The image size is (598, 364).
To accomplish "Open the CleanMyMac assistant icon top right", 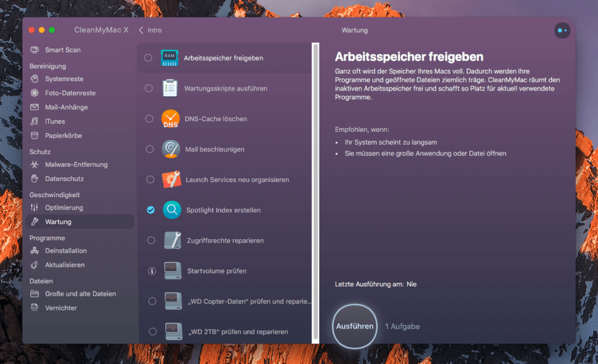I will [x=561, y=30].
